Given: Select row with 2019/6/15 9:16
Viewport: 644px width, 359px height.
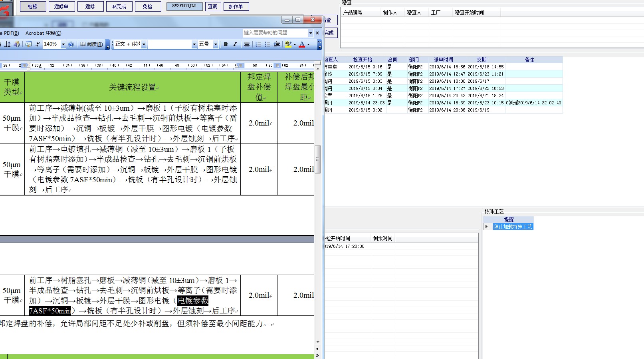Looking at the screenshot, I should [443, 67].
